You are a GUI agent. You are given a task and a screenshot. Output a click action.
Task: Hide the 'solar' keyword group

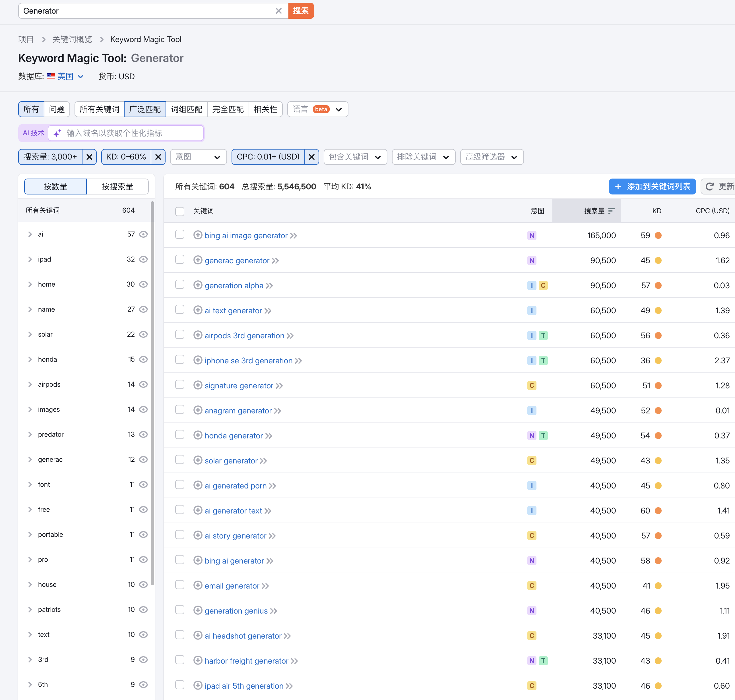[143, 334]
